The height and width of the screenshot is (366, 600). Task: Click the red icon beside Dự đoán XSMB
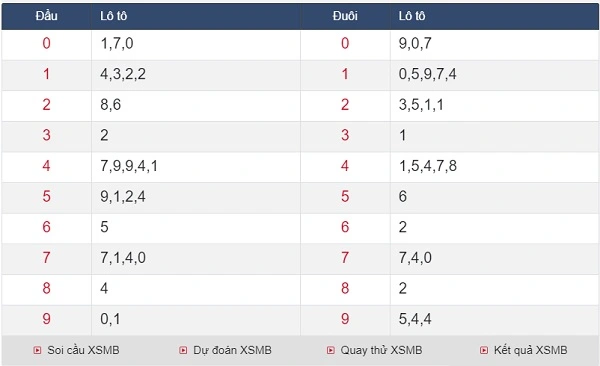pyautogui.click(x=183, y=350)
